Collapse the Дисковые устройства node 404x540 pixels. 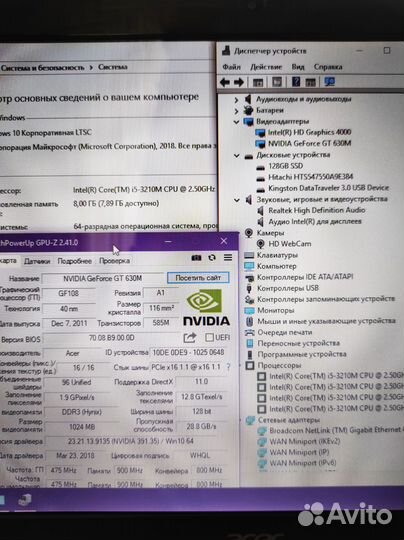pos(236,156)
